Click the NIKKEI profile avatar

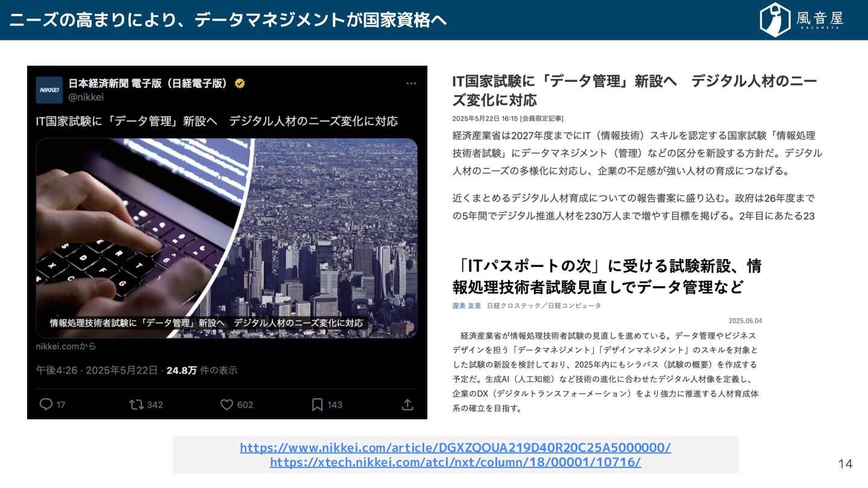coord(49,90)
